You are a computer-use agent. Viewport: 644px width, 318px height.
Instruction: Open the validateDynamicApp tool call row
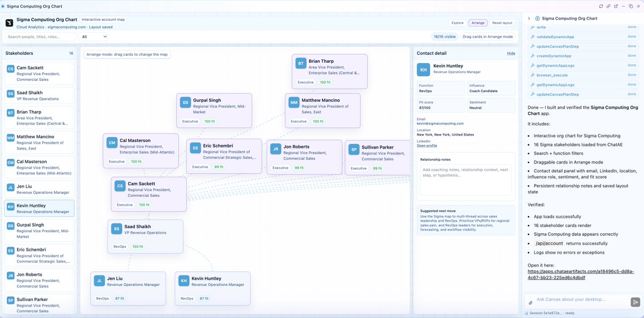(x=583, y=36)
